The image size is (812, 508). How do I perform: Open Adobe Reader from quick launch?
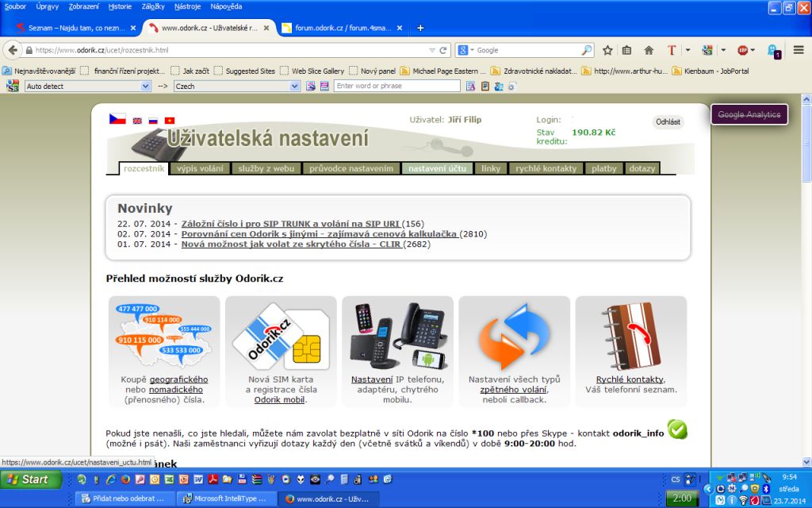[x=213, y=479]
